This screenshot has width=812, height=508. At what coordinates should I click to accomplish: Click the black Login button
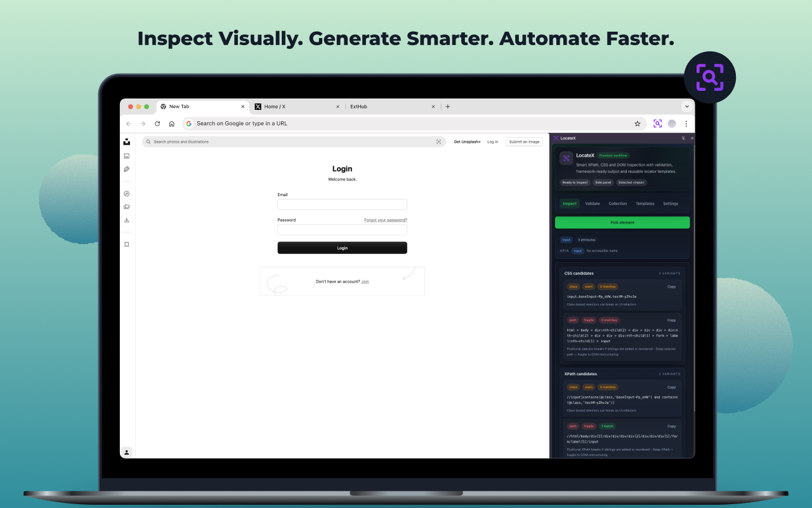[342, 248]
